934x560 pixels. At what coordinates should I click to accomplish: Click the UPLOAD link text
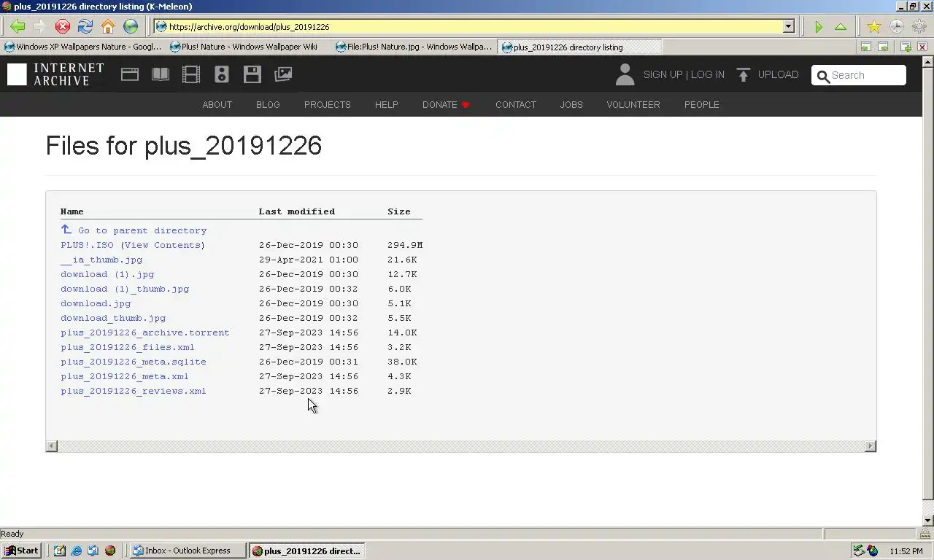coord(778,74)
